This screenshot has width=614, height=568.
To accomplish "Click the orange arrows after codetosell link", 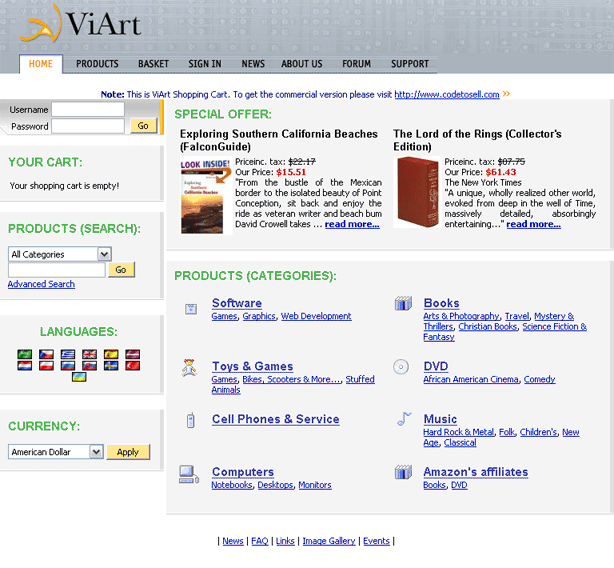I will click(506, 94).
